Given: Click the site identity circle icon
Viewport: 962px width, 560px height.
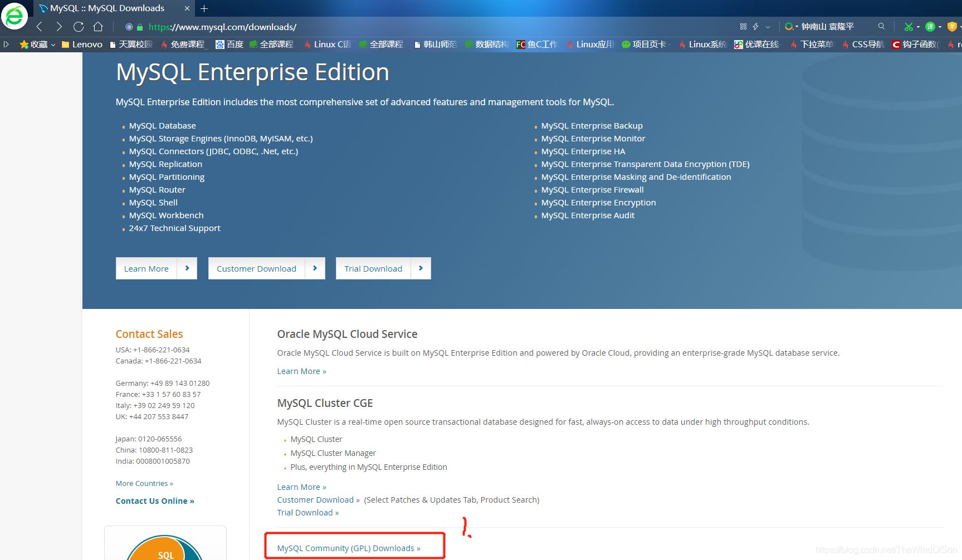Looking at the screenshot, I should (x=129, y=27).
